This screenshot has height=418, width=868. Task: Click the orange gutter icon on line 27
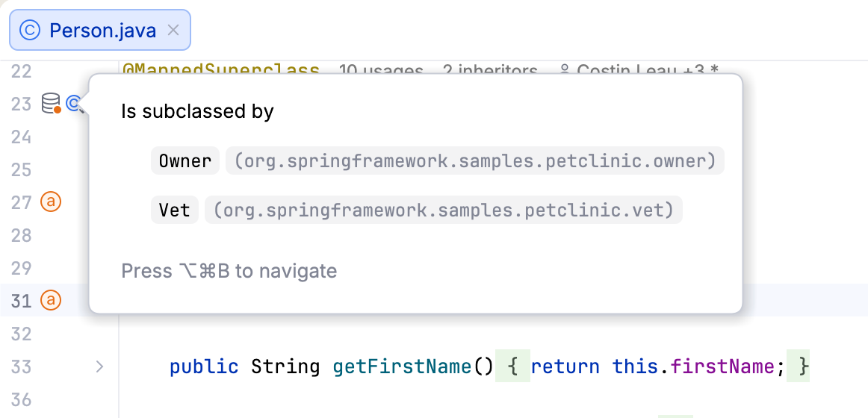51,202
